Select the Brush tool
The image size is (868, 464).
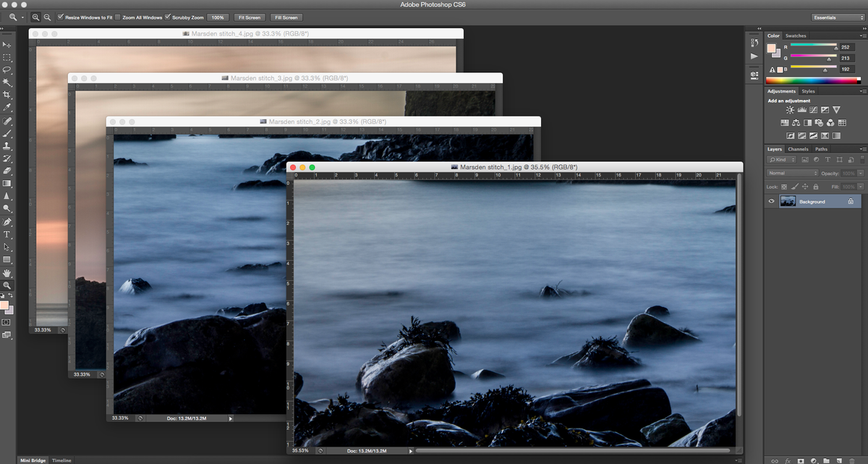tap(7, 133)
